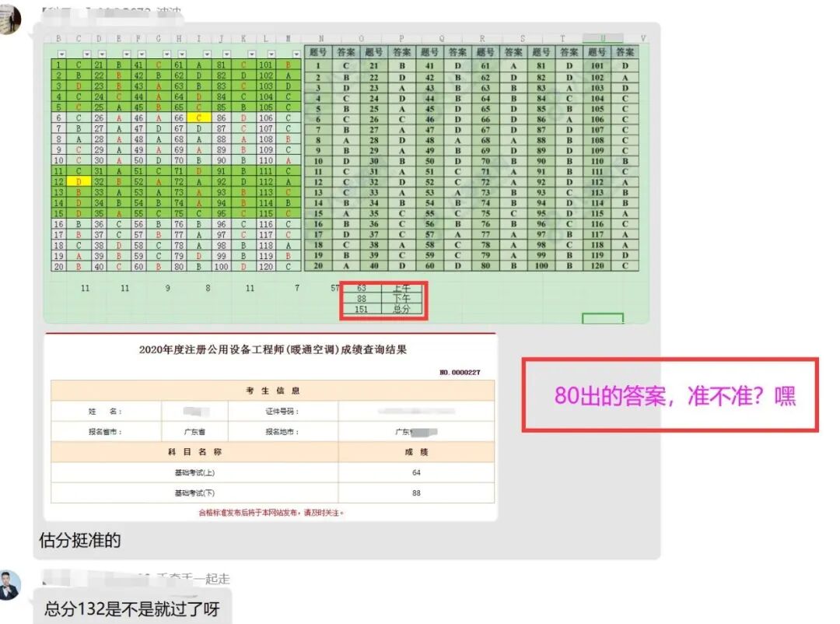840x624 pixels.
Task: Open the column G filter dropdown
Action: pyautogui.click(x=166, y=54)
